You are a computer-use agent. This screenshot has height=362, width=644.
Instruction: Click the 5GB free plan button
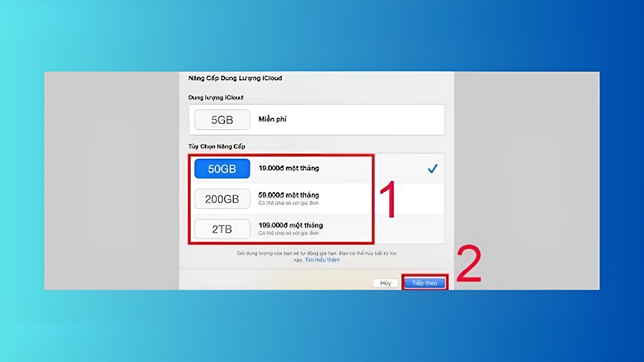[x=222, y=120]
